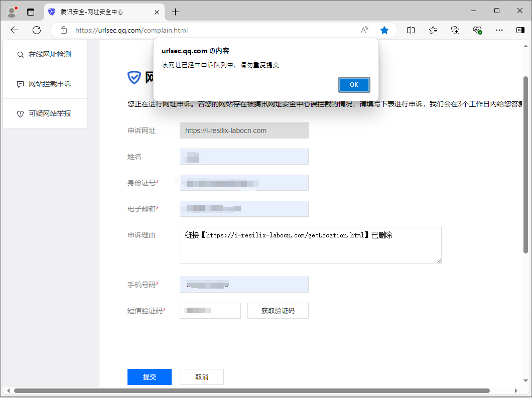Click the 申诉网址 field

coord(244,130)
